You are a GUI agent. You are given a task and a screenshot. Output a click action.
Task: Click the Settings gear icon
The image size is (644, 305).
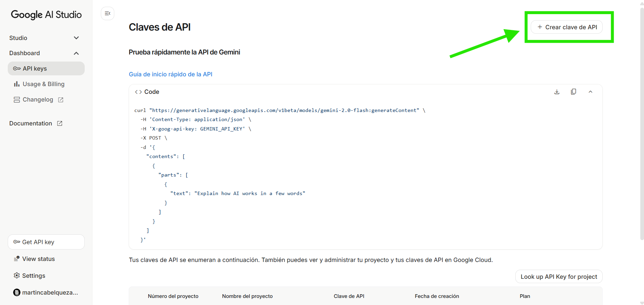click(17, 275)
